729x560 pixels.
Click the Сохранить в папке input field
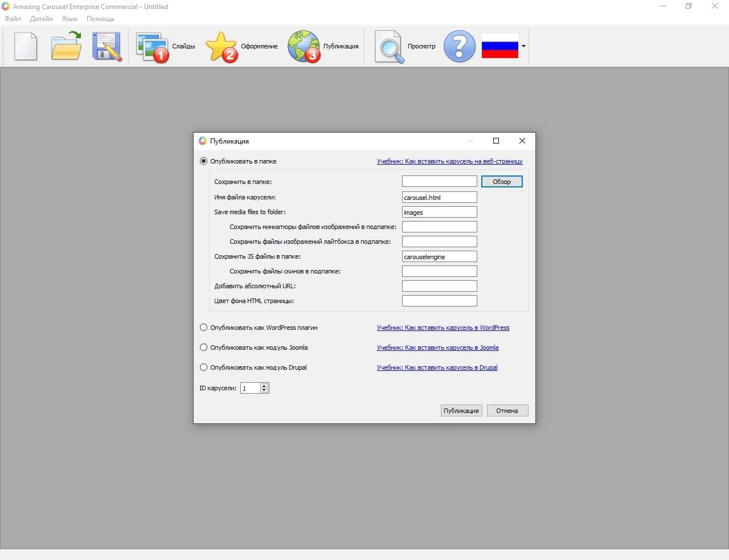(440, 181)
